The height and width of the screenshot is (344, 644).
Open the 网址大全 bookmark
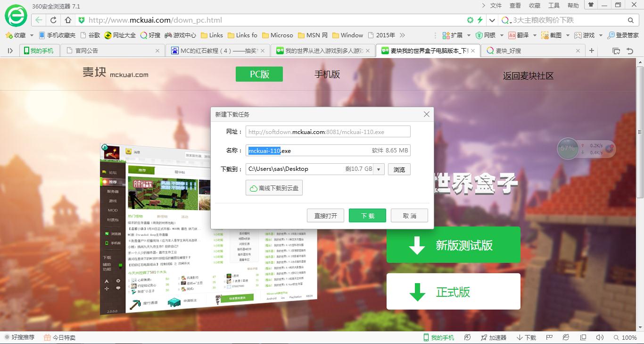coord(120,35)
